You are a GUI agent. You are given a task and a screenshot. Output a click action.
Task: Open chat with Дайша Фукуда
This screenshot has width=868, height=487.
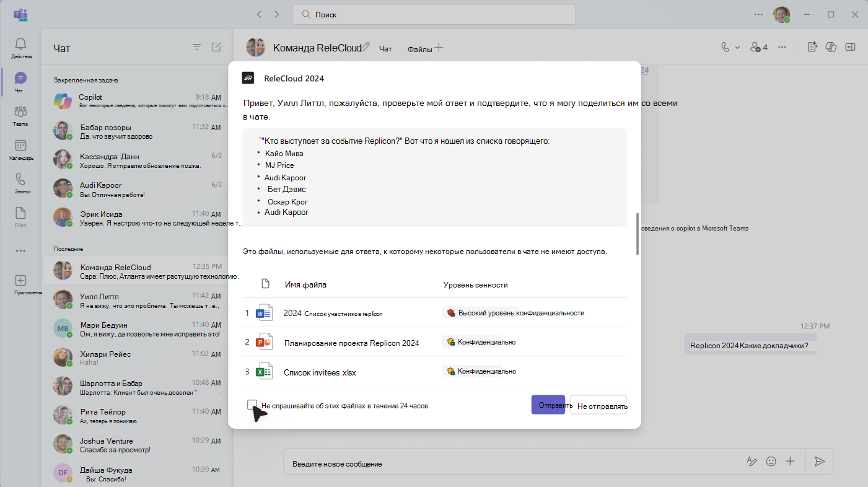[x=137, y=474]
